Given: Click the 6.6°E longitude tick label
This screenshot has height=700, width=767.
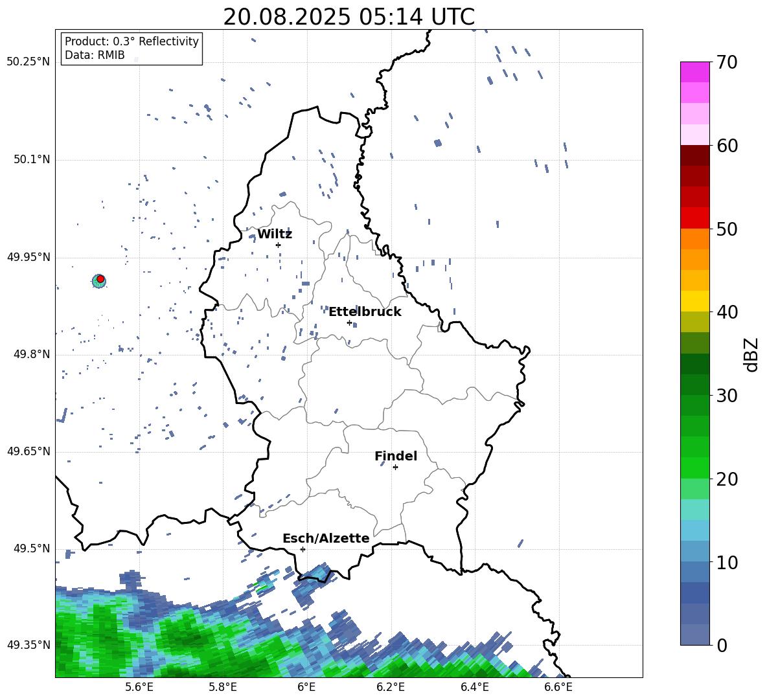Looking at the screenshot, I should pyautogui.click(x=558, y=687).
